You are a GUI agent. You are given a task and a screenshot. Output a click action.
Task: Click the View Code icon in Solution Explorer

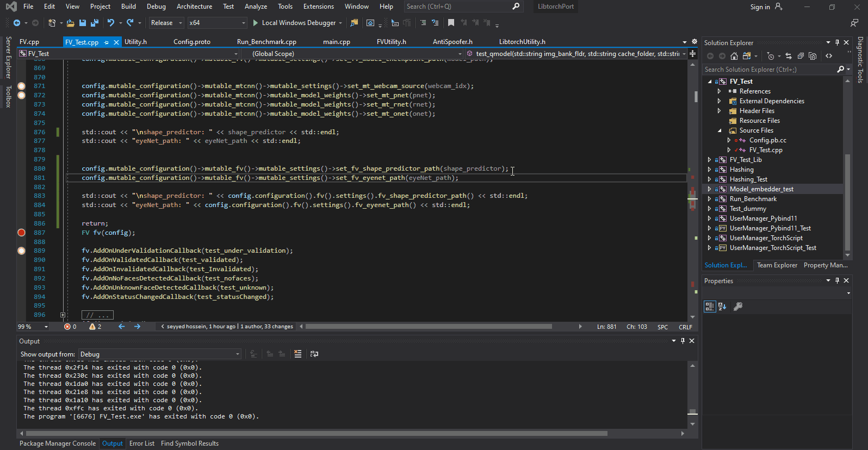829,56
